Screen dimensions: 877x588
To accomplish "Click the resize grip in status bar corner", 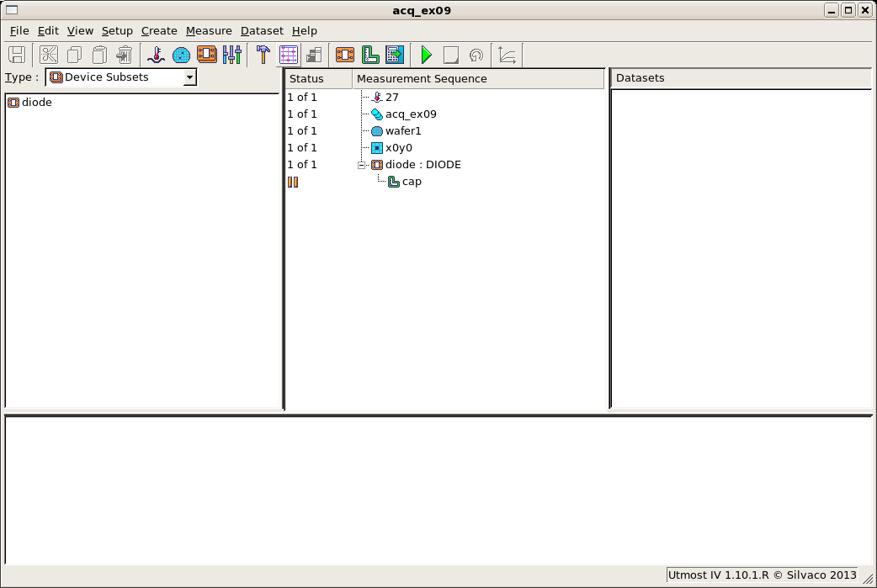I will point(868,580).
